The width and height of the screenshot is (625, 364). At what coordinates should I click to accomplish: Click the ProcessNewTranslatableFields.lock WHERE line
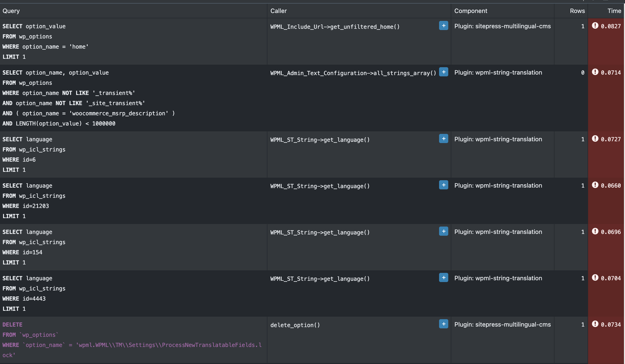(x=132, y=350)
